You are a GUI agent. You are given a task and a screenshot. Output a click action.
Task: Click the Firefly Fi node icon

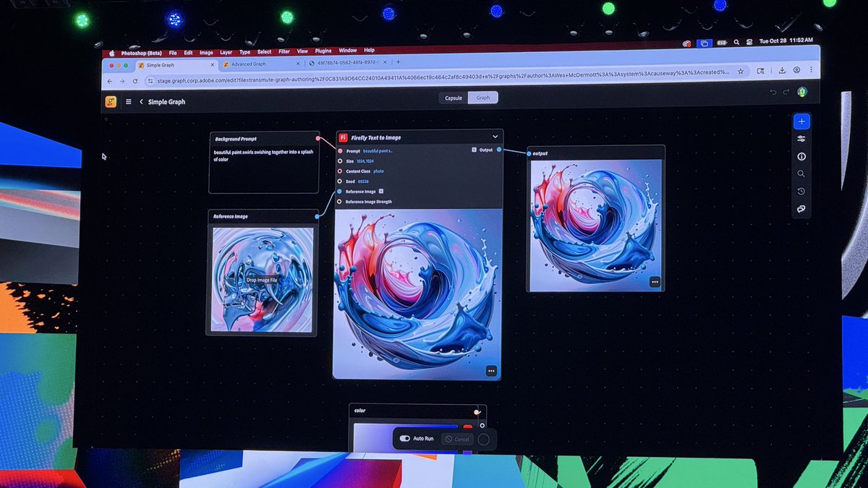click(x=344, y=137)
